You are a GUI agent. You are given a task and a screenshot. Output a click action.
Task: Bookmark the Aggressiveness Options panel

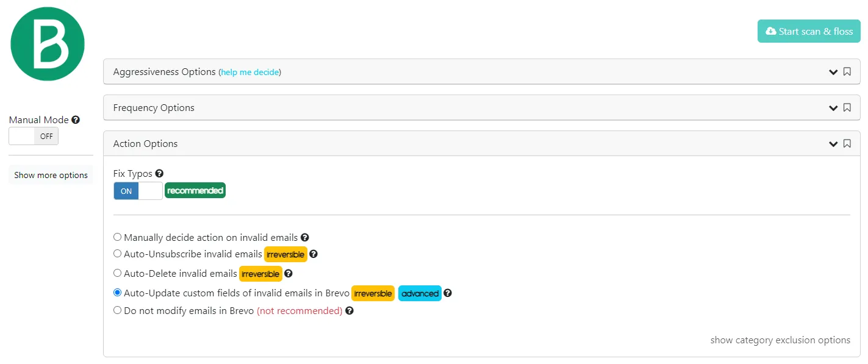coord(847,72)
